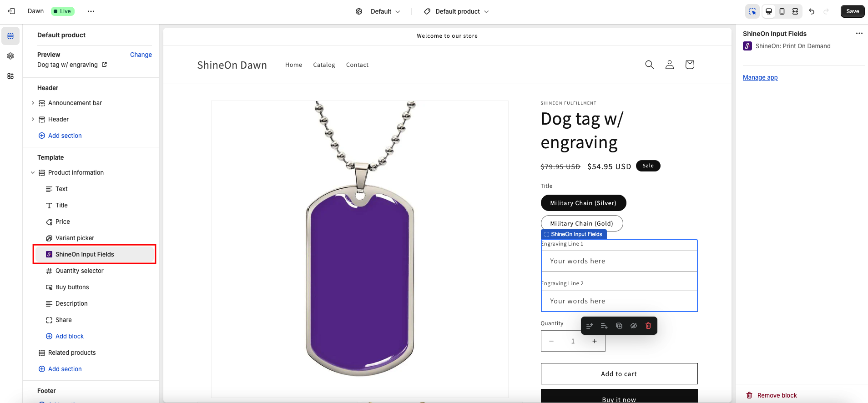Viewport: 868px width, 403px height.
Task: Click the Sale badge
Action: tap(648, 166)
